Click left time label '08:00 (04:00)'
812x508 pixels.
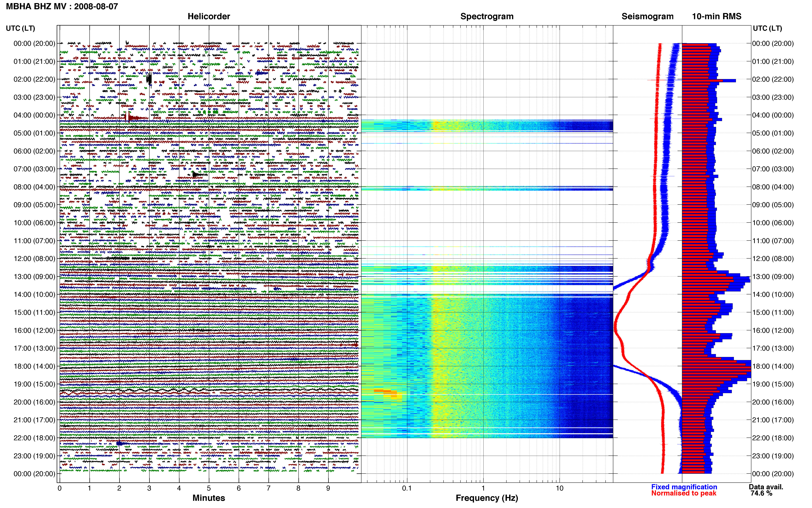[x=34, y=187]
